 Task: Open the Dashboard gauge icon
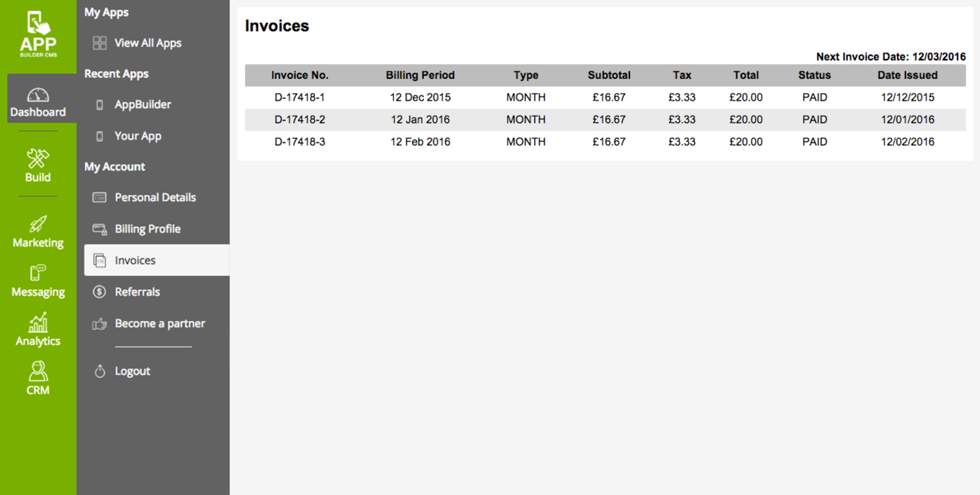click(x=38, y=94)
